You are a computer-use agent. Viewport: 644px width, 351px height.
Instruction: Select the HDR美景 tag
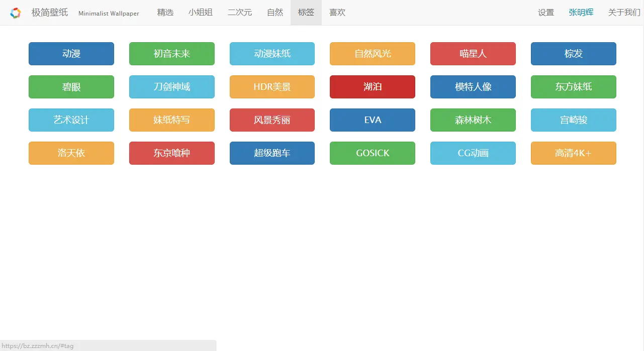click(x=272, y=87)
